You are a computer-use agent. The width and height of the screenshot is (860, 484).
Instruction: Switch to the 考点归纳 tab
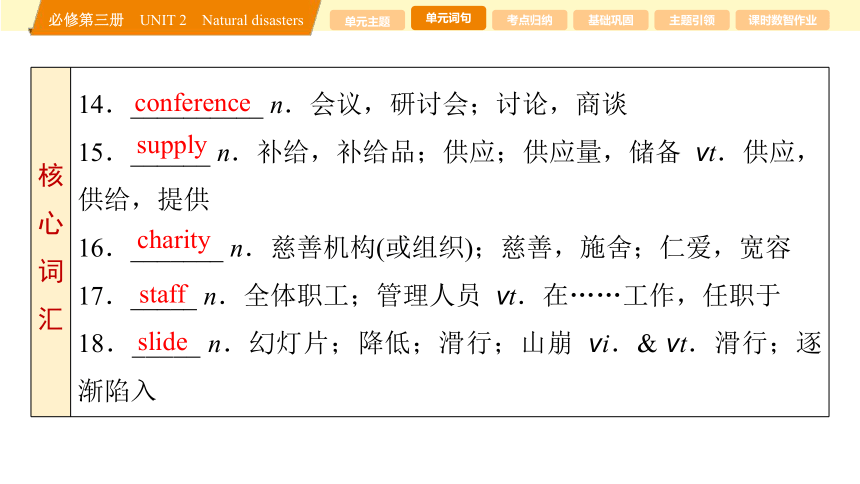(529, 21)
